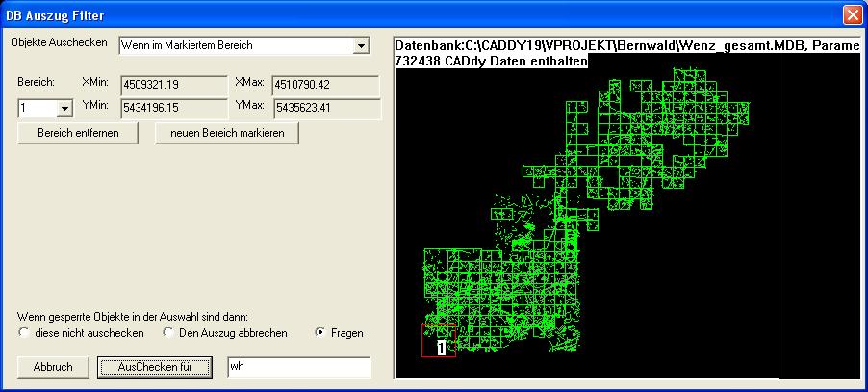Click the AusChecken für button

155,367
